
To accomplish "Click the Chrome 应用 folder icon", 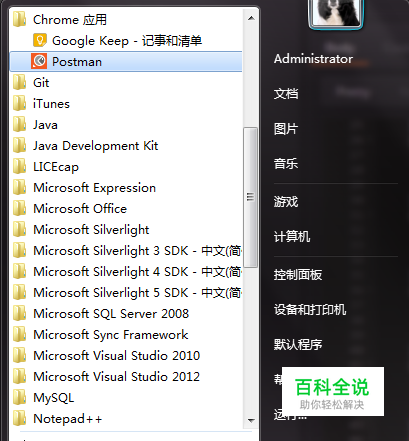I will [20, 19].
